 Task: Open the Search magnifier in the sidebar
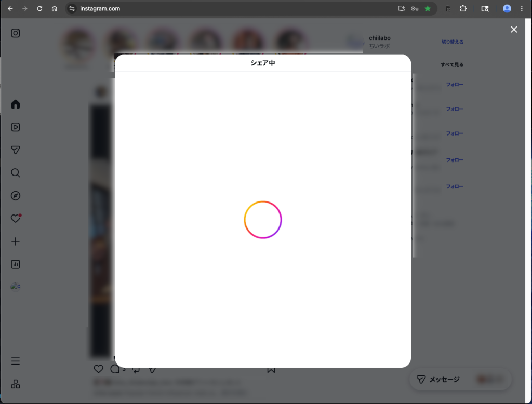tap(16, 172)
